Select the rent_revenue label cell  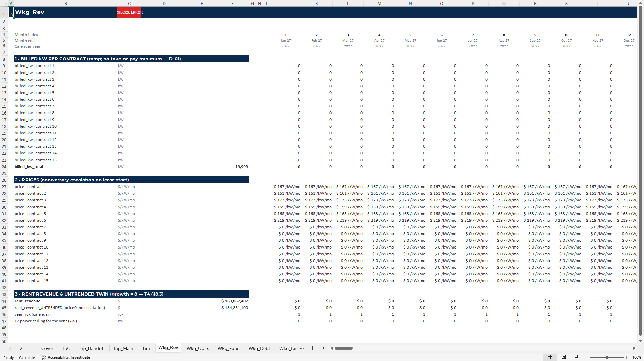[x=66, y=301]
